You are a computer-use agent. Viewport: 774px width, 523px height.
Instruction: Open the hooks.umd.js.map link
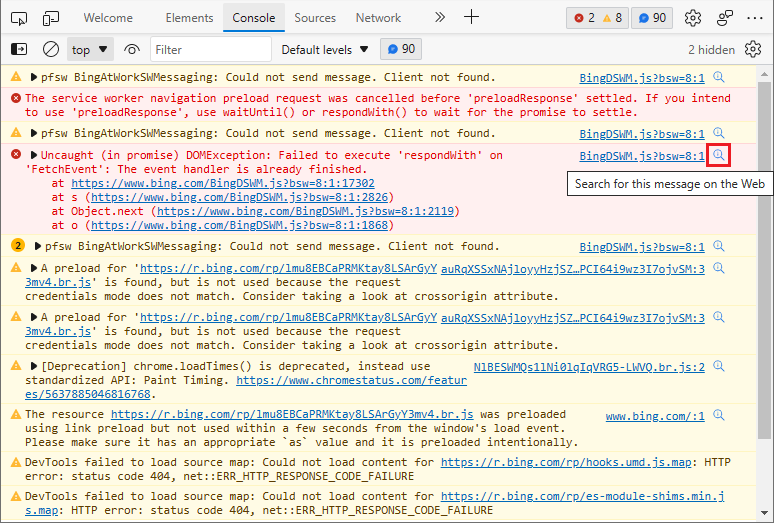click(566, 462)
